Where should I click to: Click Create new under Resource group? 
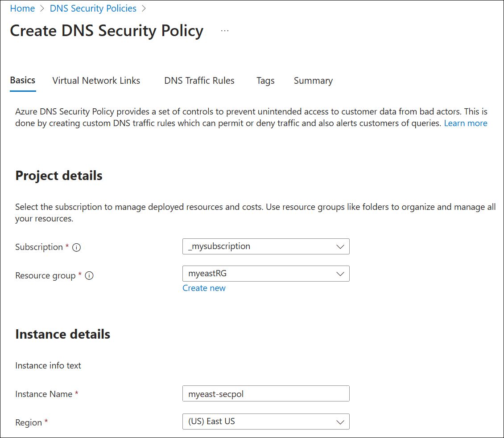[204, 288]
